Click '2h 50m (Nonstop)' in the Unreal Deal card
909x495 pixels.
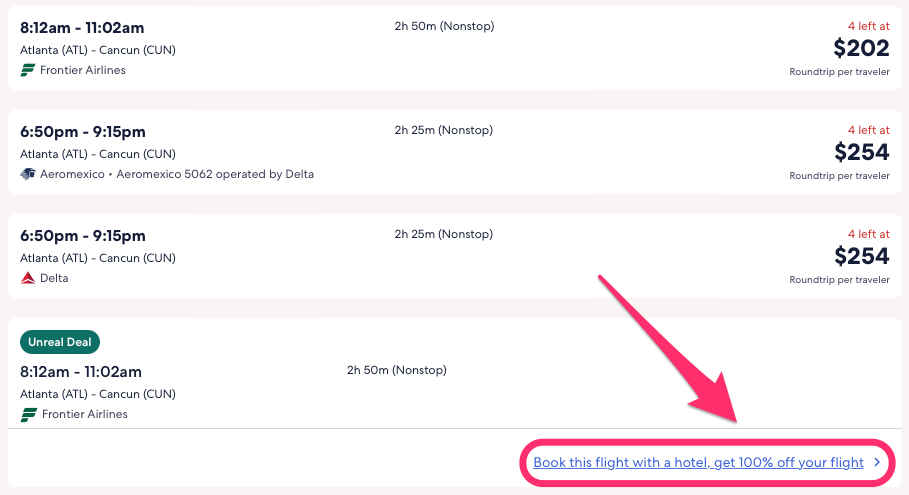point(396,371)
